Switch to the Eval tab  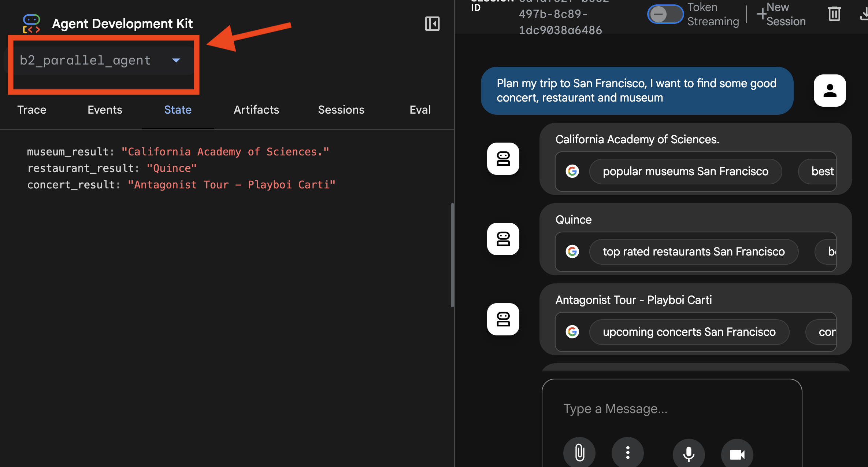420,110
